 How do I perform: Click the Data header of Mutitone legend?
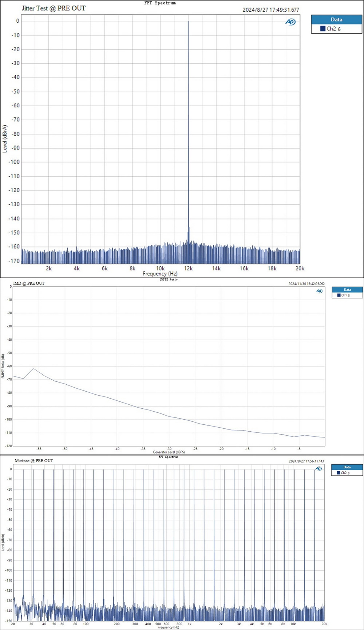click(347, 467)
